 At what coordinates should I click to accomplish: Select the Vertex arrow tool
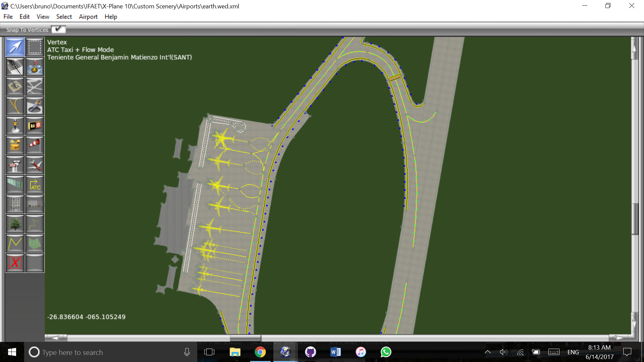pos(15,47)
